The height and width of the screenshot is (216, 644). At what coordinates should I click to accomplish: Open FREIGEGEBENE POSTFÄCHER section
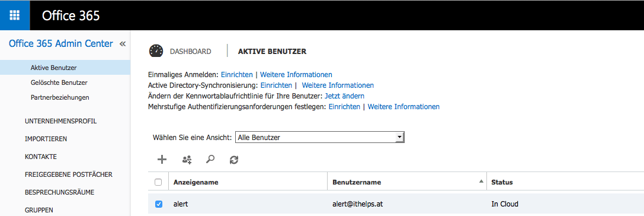click(69, 174)
